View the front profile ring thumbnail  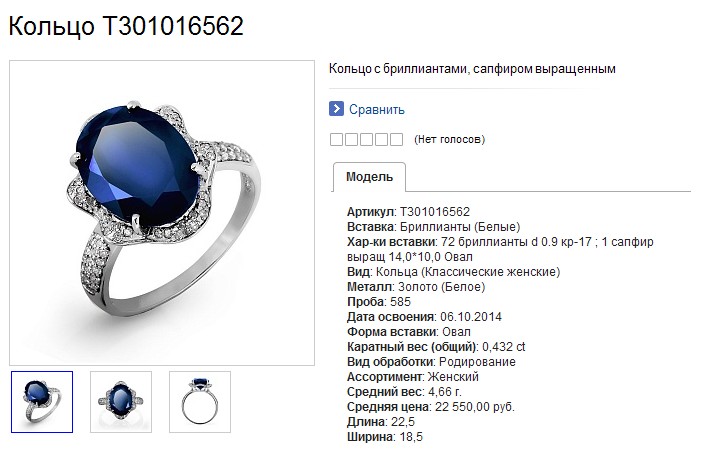click(x=200, y=402)
